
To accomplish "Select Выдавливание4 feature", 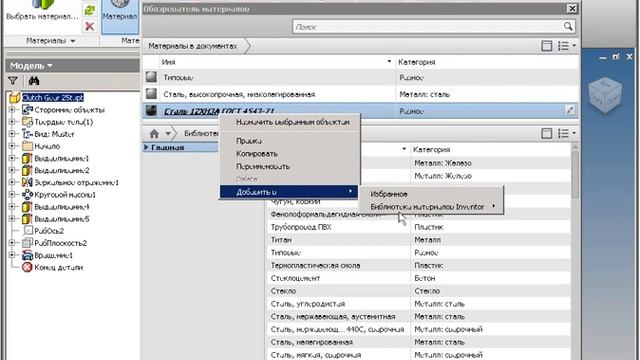I will [61, 207].
